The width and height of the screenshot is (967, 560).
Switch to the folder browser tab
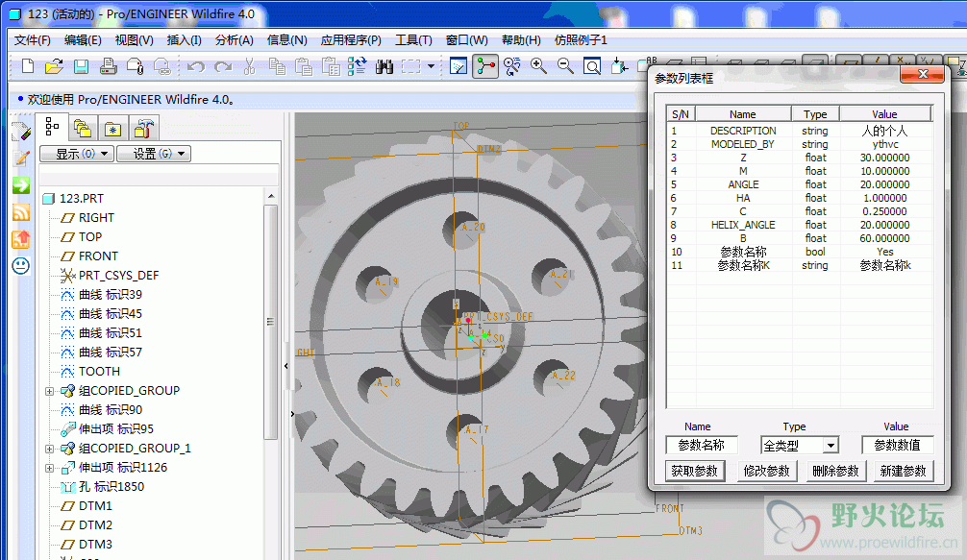pos(82,129)
